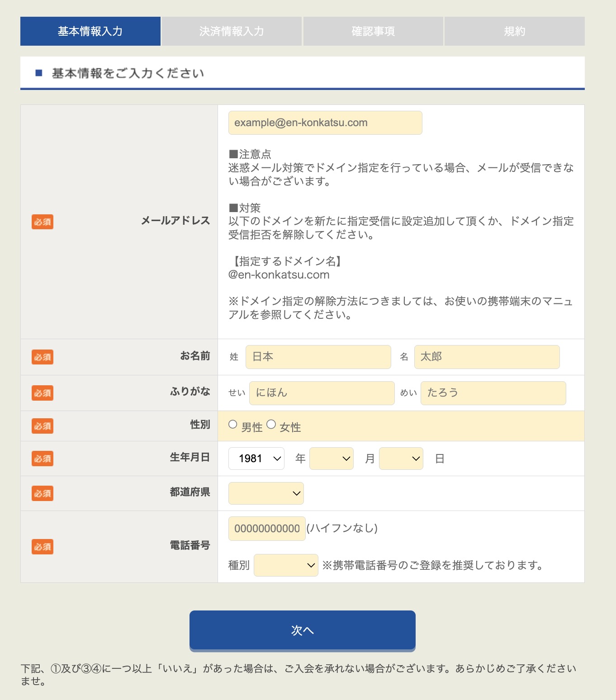The image size is (616, 700).
Task: Click the ■対策 heading text
Action: click(245, 208)
